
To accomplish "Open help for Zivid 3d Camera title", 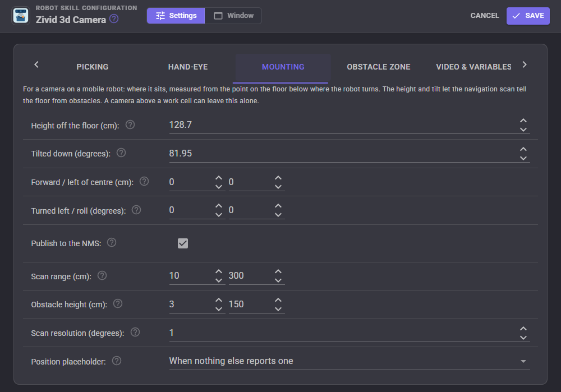I will tap(114, 19).
